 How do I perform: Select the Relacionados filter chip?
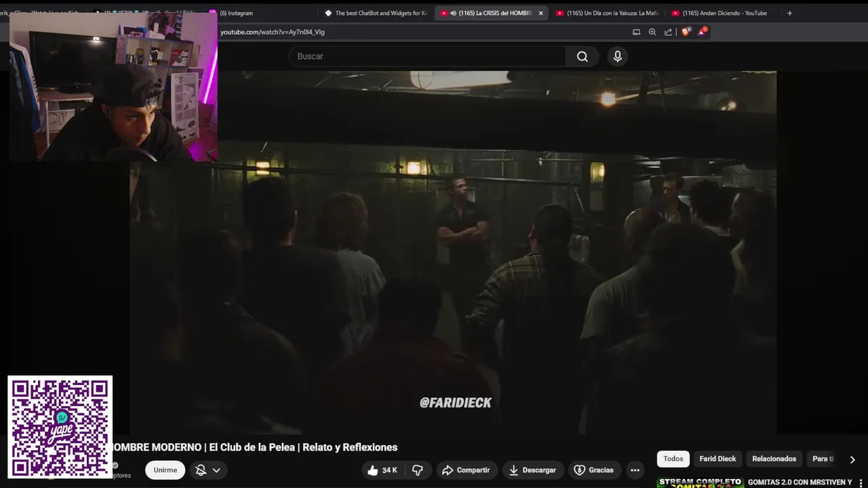[774, 459]
